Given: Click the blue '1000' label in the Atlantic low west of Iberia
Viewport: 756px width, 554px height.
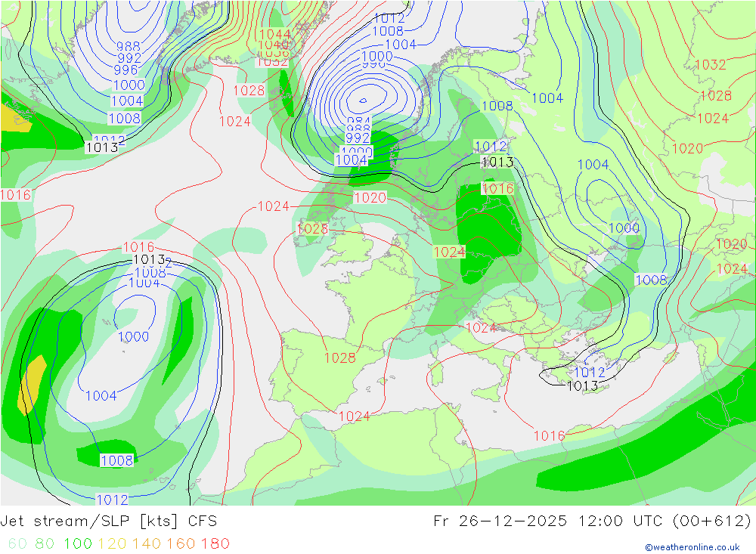Looking at the screenshot, I should [134, 336].
